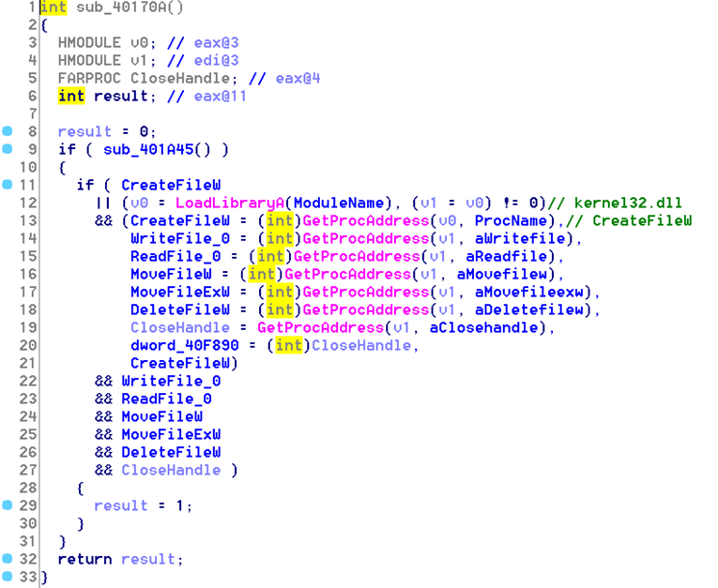718x588 pixels.
Task: Click the highlighted int keyword on line 6
Action: (x=71, y=96)
